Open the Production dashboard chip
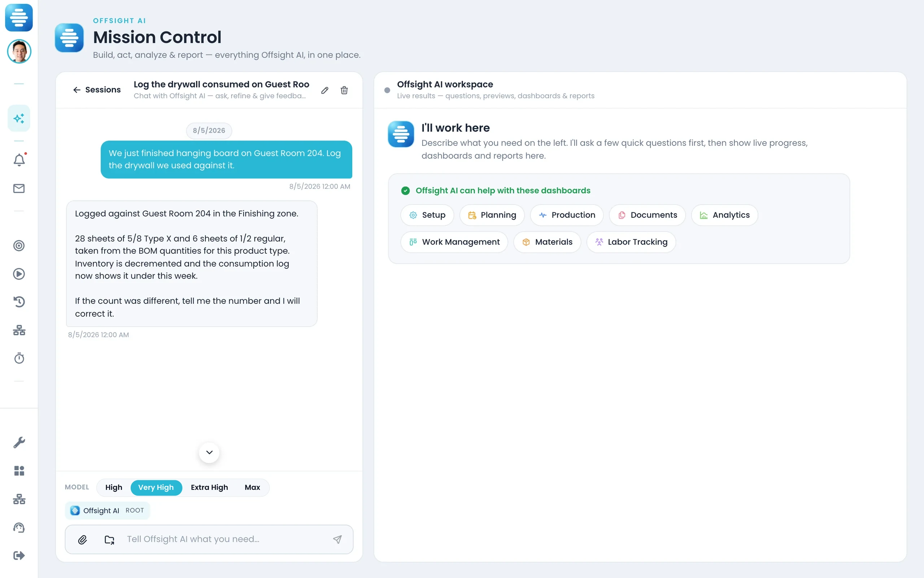 [567, 215]
